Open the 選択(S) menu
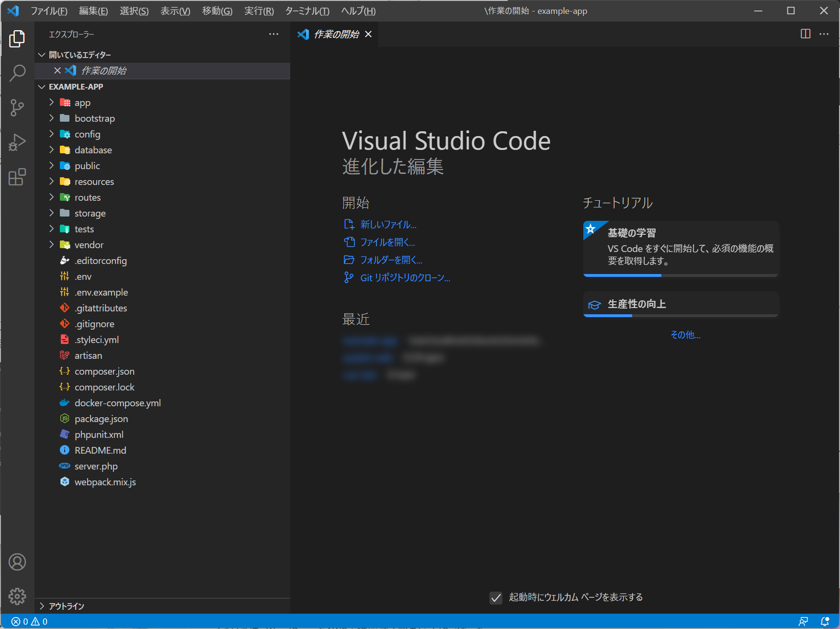This screenshot has width=840, height=629. pyautogui.click(x=134, y=11)
